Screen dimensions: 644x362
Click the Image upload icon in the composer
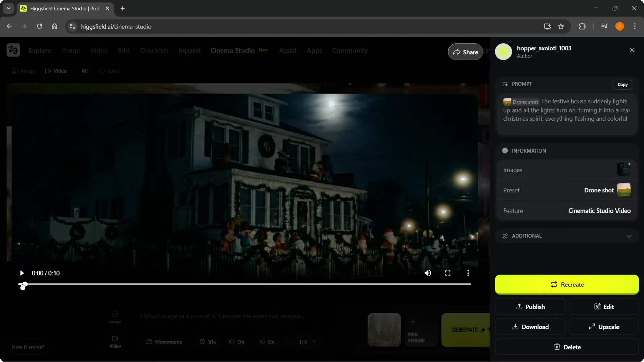click(115, 317)
